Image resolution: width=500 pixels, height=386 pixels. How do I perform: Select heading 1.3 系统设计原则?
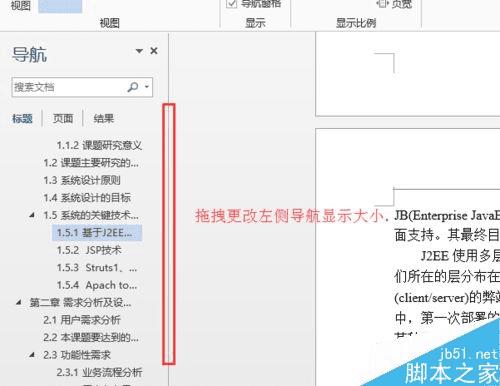tap(82, 180)
